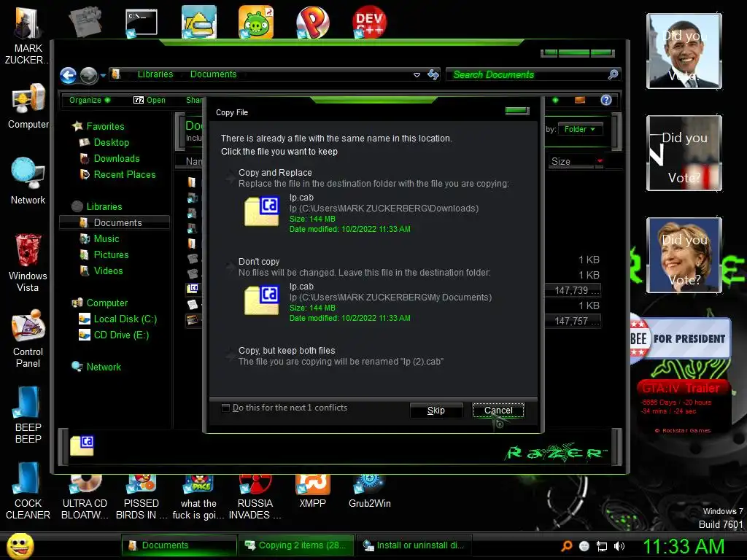747x560 pixels.
Task: Click the preview pane toggle icon in toolbar
Action: [x=580, y=100]
